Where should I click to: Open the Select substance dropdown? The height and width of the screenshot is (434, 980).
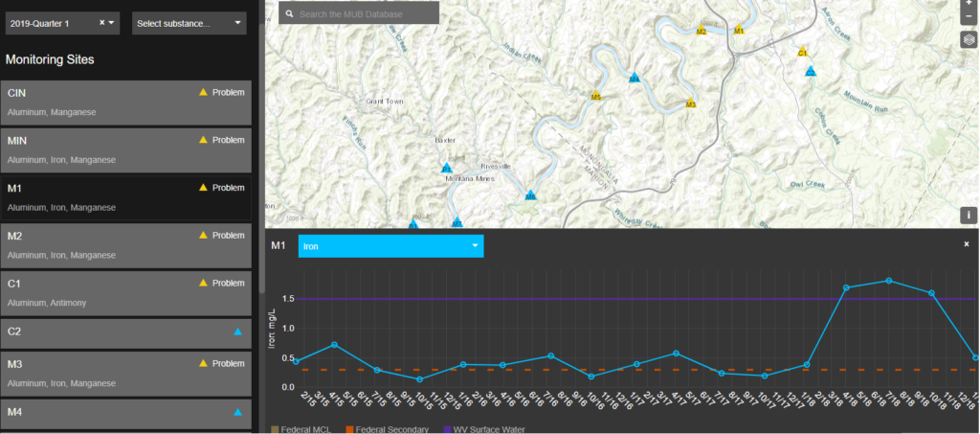coord(189,23)
